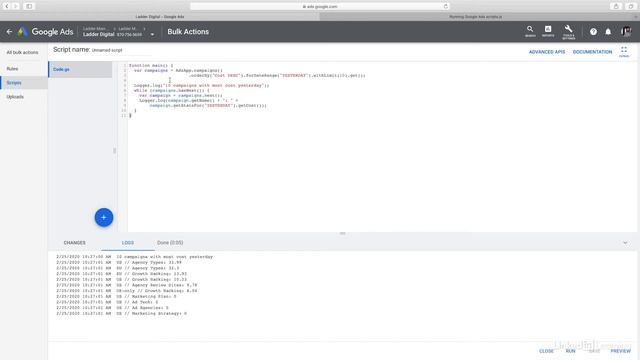Click the DOCUMENTATION link

pyautogui.click(x=592, y=52)
